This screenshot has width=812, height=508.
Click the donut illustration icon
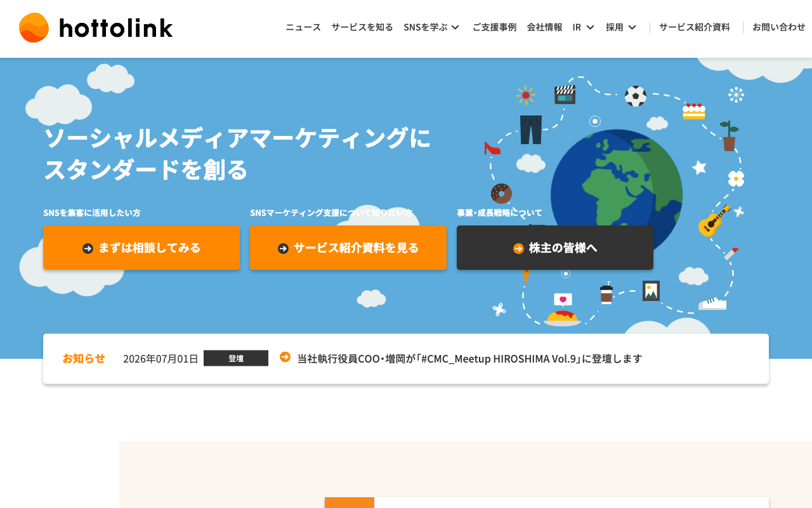coord(501,194)
